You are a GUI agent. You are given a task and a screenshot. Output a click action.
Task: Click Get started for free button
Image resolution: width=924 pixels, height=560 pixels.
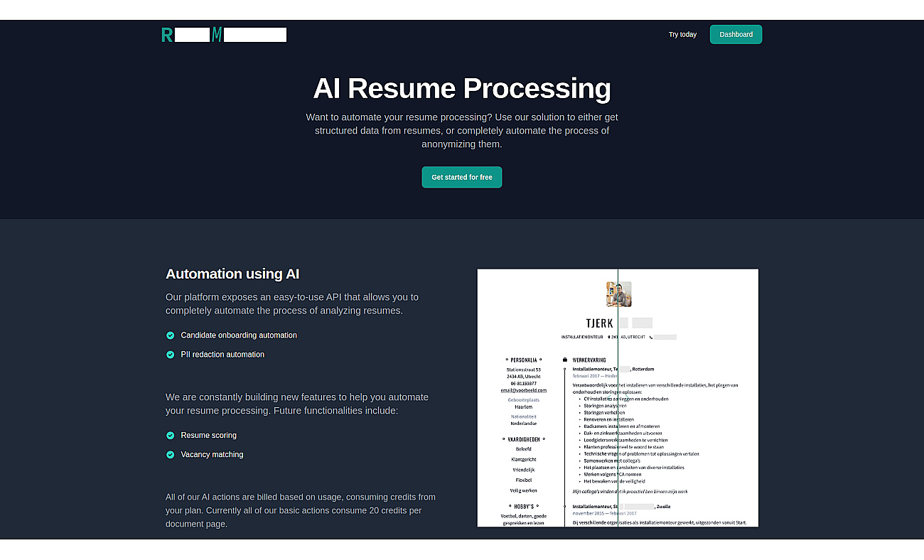click(x=462, y=177)
